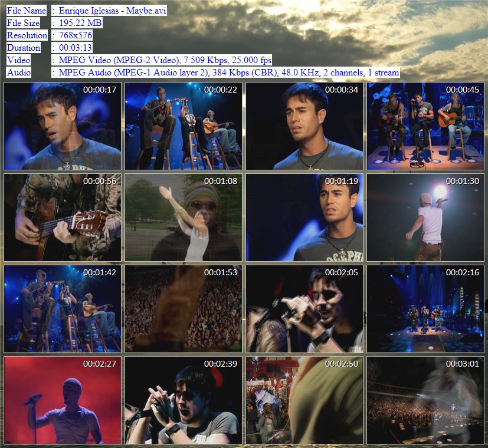The height and width of the screenshot is (448, 488).
Task: Select the '768x576' value
Action: tap(76, 35)
